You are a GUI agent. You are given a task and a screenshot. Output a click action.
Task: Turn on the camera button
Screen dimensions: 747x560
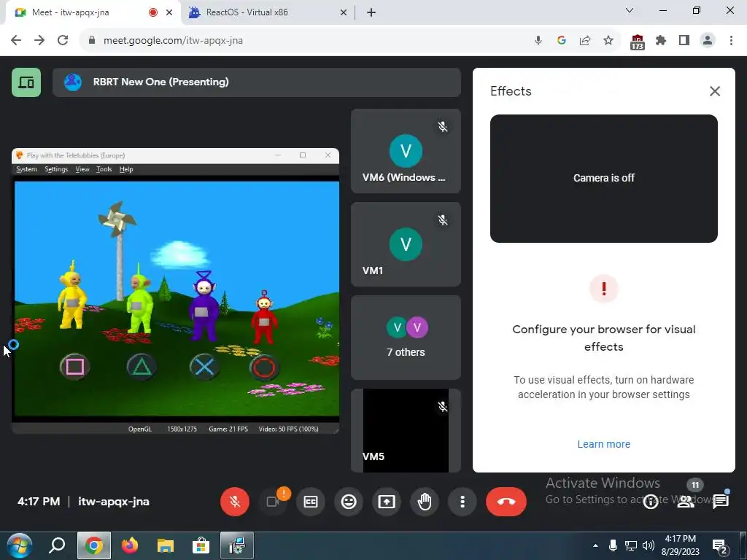[273, 502]
